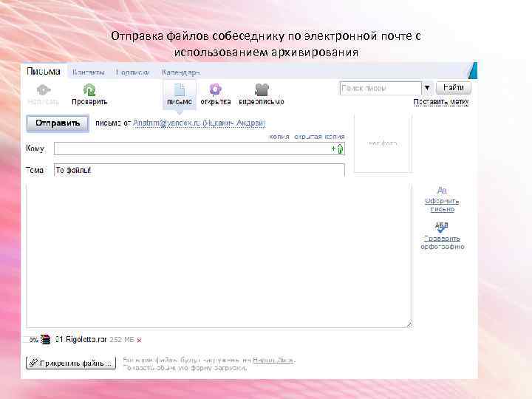Click the Поставить метку link
This screenshot has height=399, width=532.
coord(441,102)
